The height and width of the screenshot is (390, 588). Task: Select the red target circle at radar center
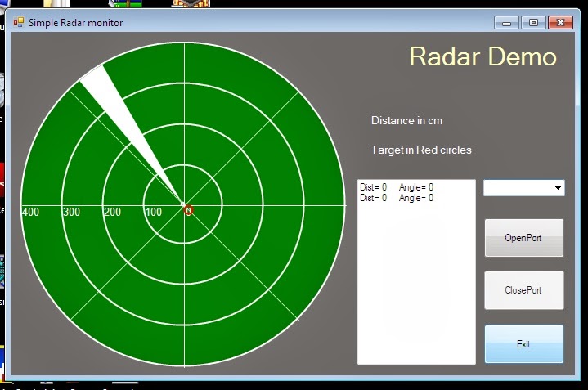[189, 210]
